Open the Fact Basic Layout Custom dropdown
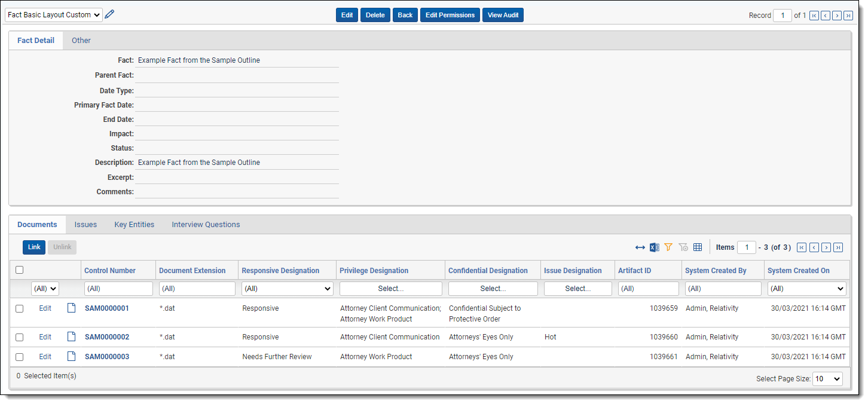 54,15
